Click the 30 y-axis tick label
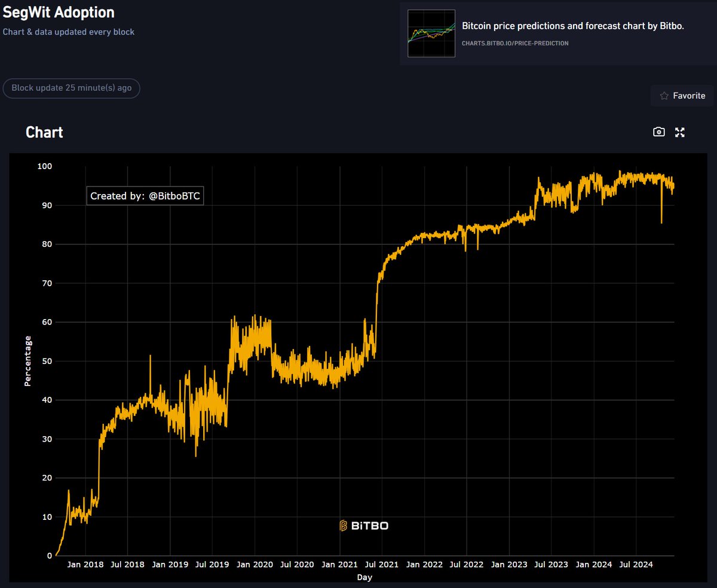This screenshot has width=717, height=588. click(47, 439)
